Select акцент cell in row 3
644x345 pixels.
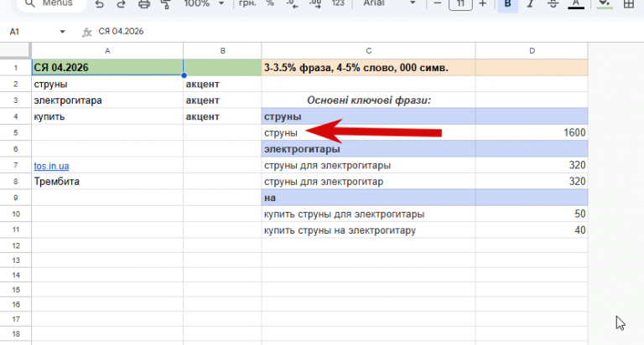[222, 100]
